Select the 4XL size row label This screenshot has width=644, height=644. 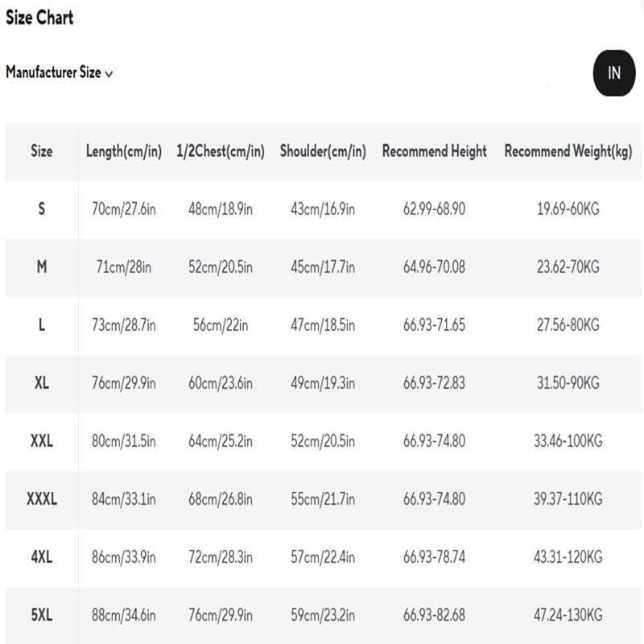(42, 557)
